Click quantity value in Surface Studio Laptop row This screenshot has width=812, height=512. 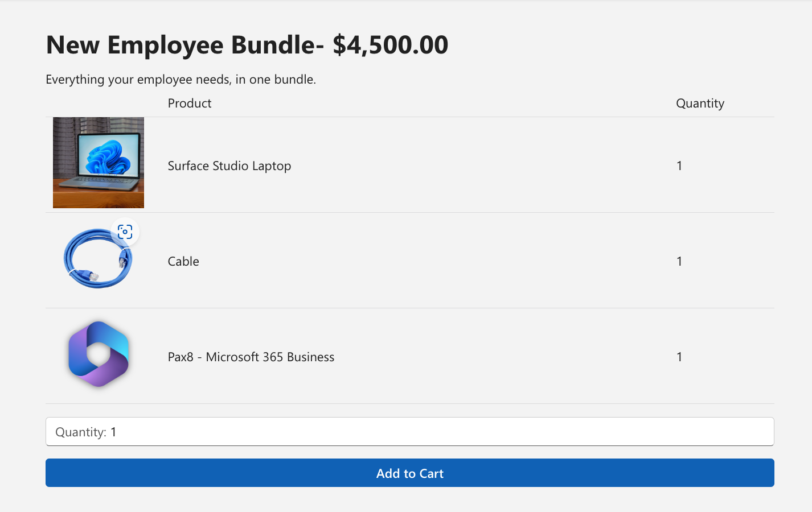click(x=679, y=166)
